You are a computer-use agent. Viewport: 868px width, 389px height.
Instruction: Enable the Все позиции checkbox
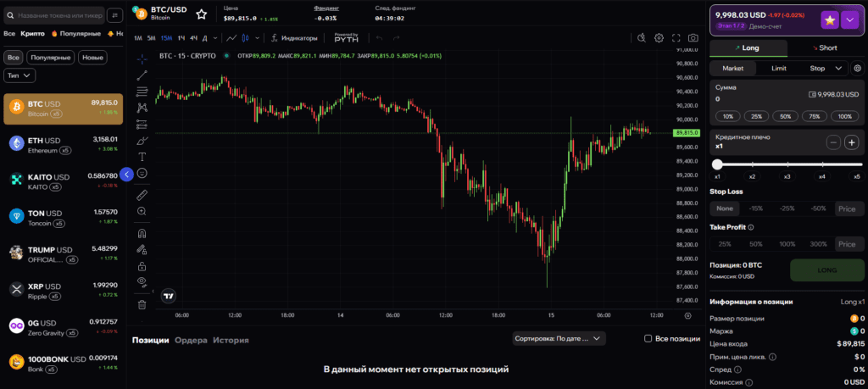(648, 339)
